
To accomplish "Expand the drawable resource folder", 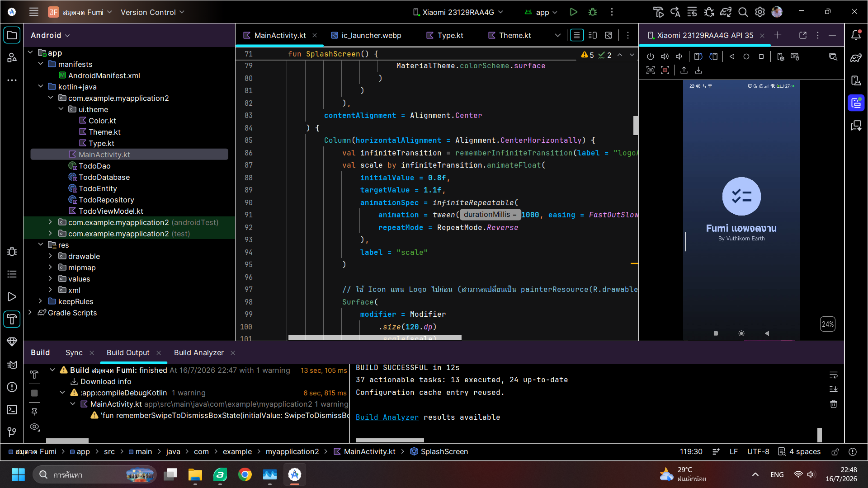I will (50, 256).
